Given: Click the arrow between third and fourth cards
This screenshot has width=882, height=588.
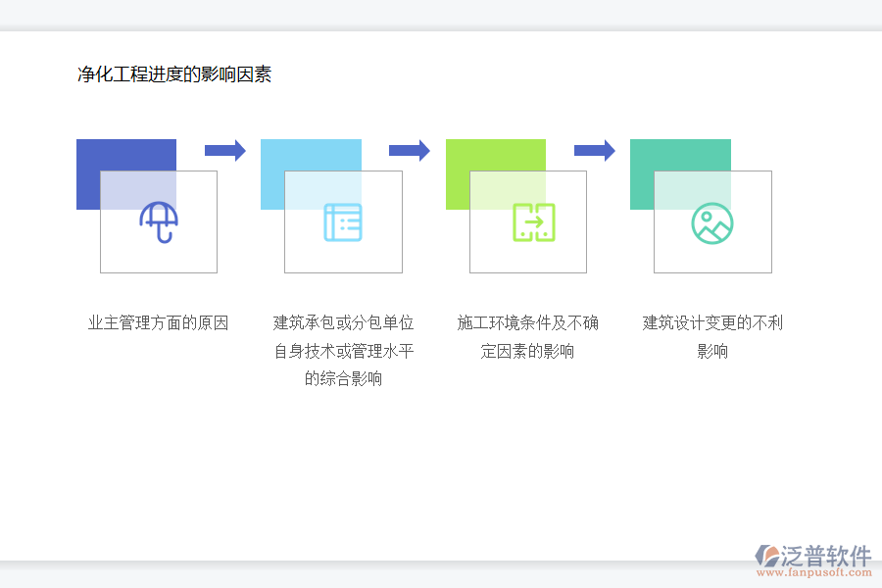Looking at the screenshot, I should pos(596,151).
